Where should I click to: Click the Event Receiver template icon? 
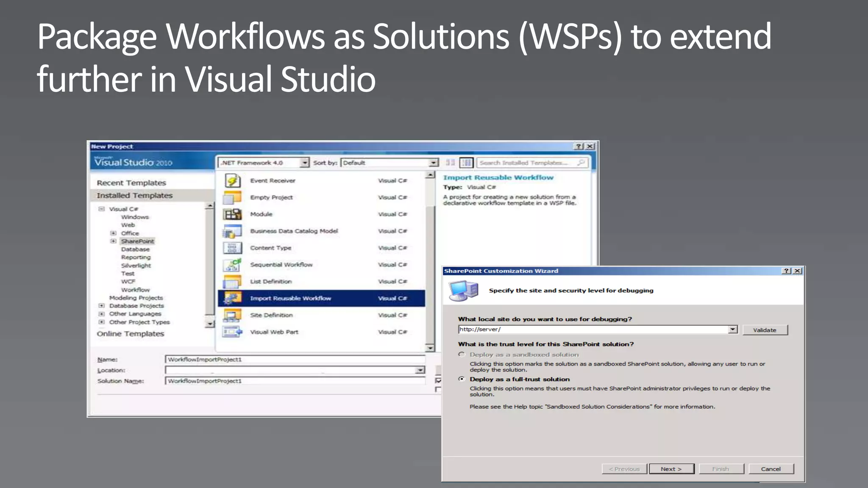pos(232,181)
